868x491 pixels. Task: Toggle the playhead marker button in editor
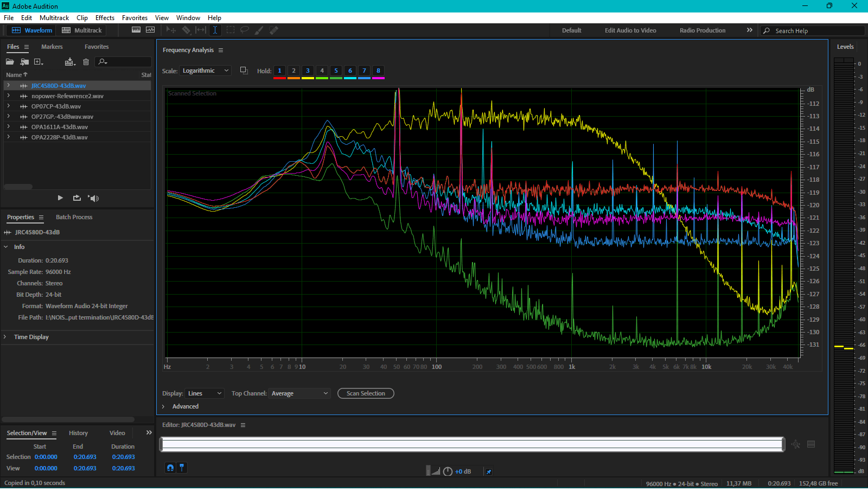182,468
